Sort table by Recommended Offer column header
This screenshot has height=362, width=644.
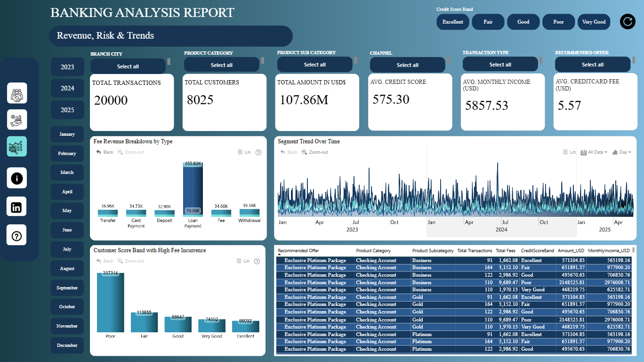(x=298, y=251)
